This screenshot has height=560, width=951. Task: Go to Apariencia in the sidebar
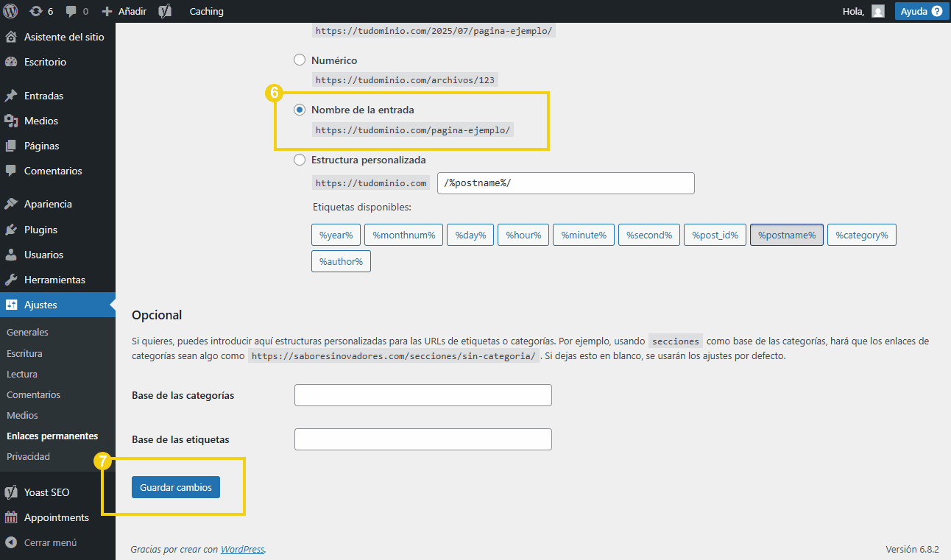(x=48, y=204)
